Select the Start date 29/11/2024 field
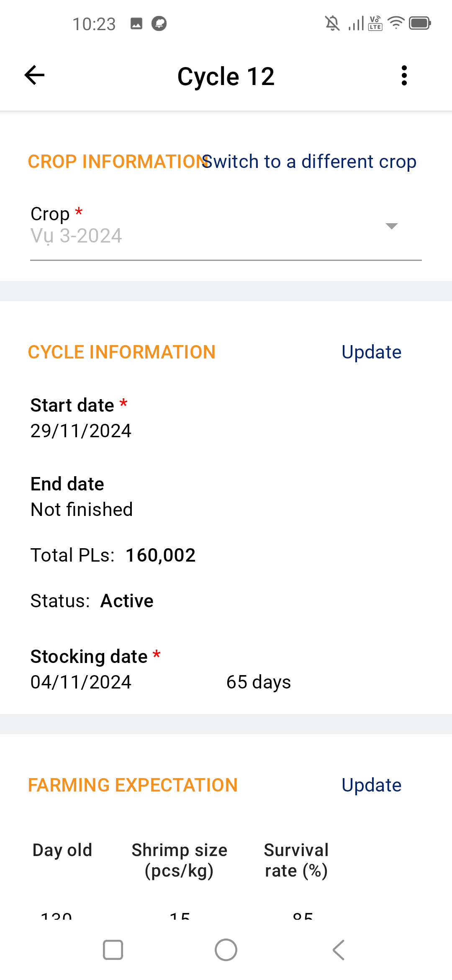The image size is (452, 980). coord(81,431)
